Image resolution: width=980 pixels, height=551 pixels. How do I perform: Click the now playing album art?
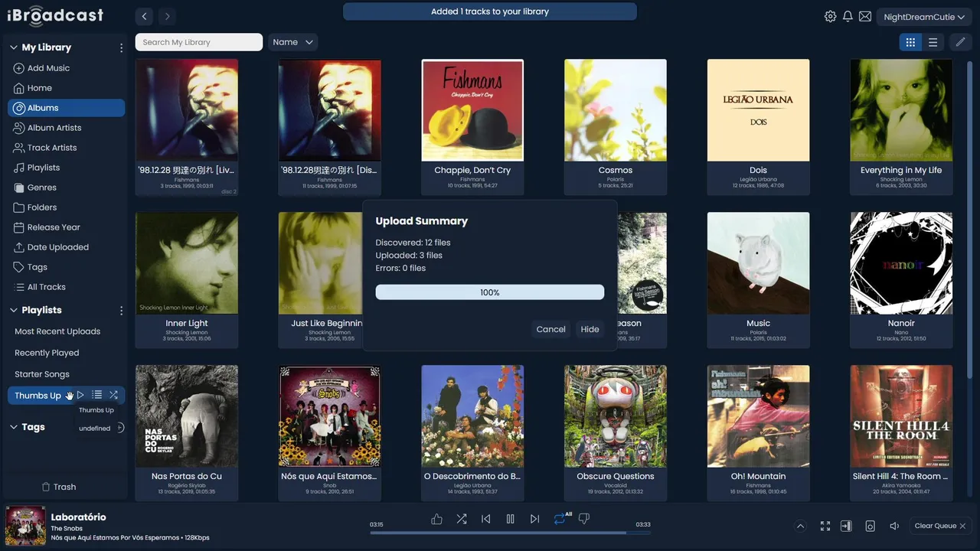[25, 526]
